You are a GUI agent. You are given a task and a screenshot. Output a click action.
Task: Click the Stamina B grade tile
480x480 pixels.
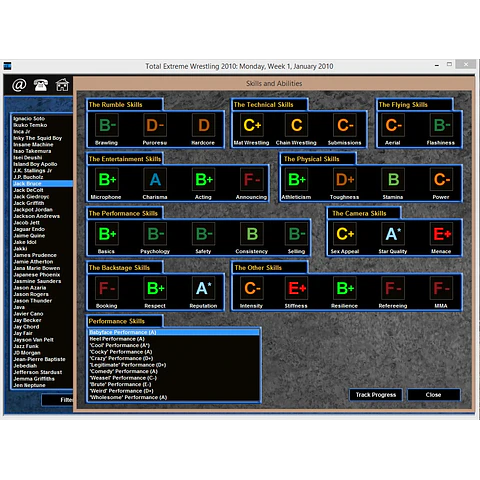[393, 179]
